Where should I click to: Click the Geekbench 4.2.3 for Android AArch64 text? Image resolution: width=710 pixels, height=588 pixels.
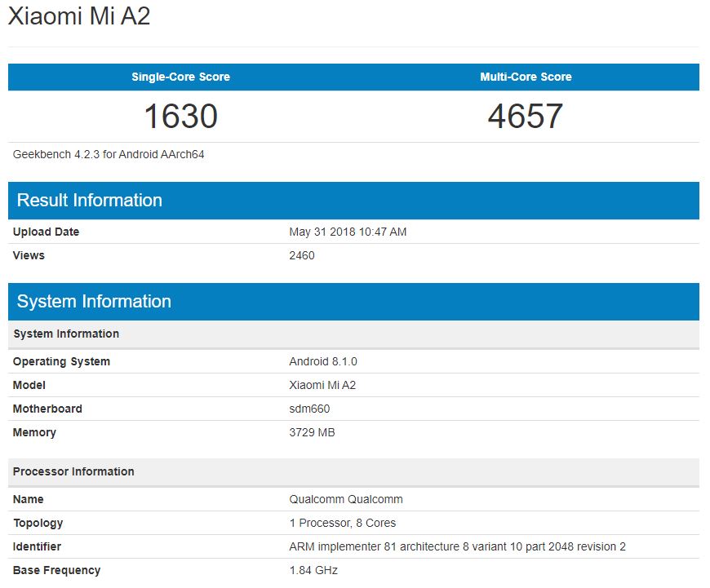[x=109, y=154]
